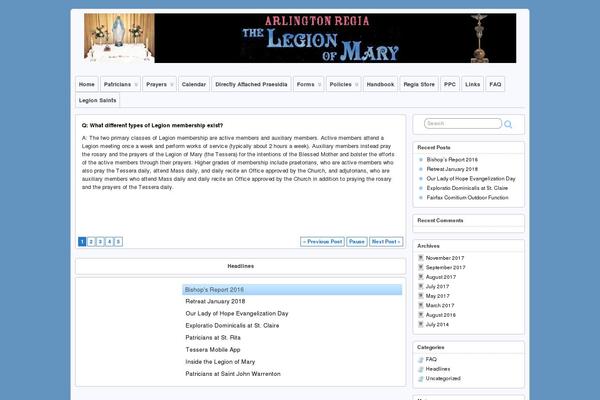
Task: Click the Previous Post button
Action: tap(323, 242)
